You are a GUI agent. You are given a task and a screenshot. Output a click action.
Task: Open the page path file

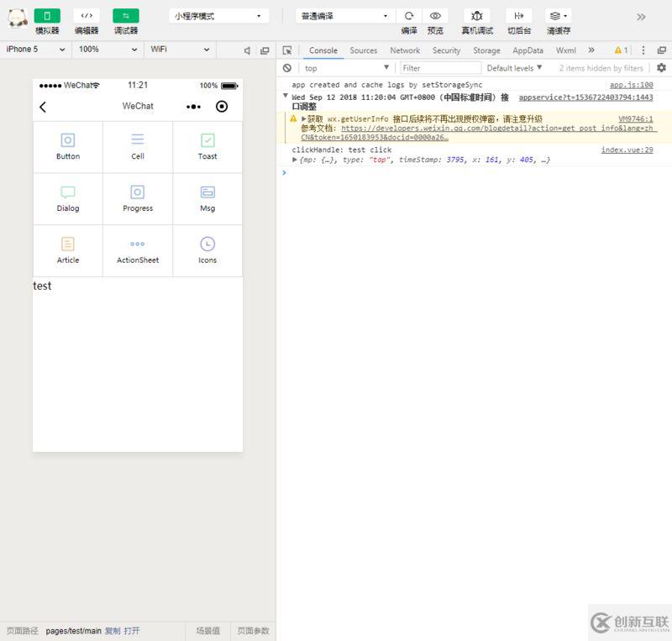coord(132,631)
